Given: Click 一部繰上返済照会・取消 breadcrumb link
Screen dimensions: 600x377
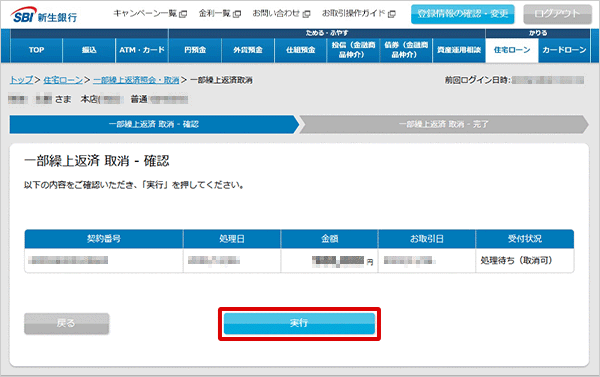Looking at the screenshot, I should 136,80.
